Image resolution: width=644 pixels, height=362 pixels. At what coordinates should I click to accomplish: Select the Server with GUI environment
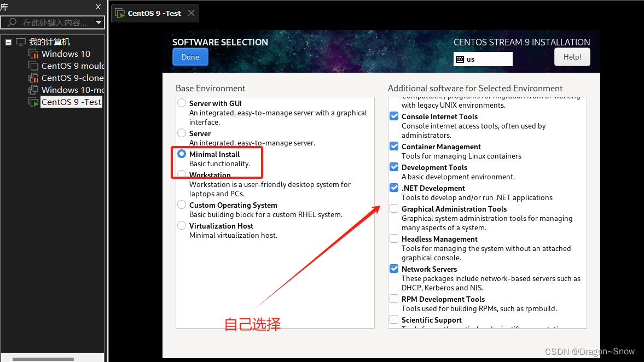click(x=182, y=103)
